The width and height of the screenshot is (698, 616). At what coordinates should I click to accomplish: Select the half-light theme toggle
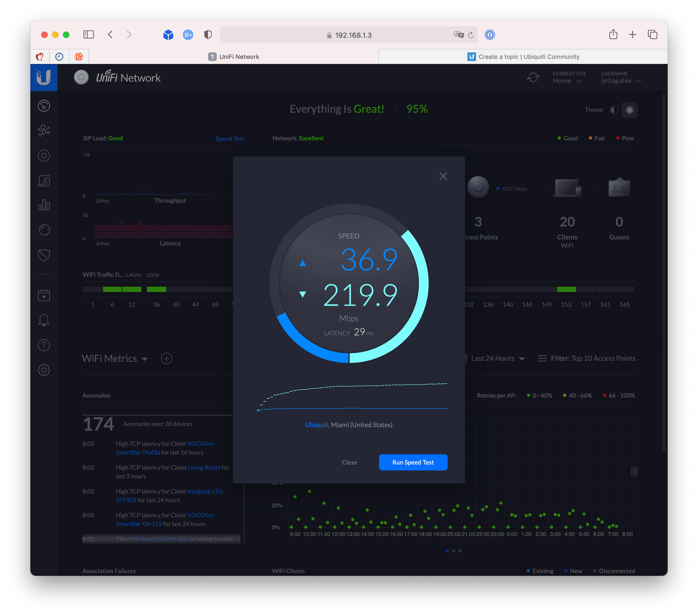[614, 110]
